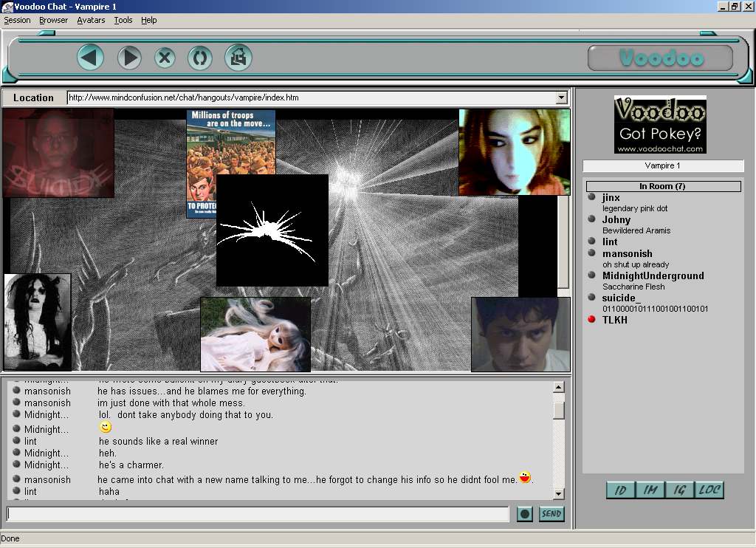
Task: Click the Back navigation arrow icon
Action: click(90, 58)
